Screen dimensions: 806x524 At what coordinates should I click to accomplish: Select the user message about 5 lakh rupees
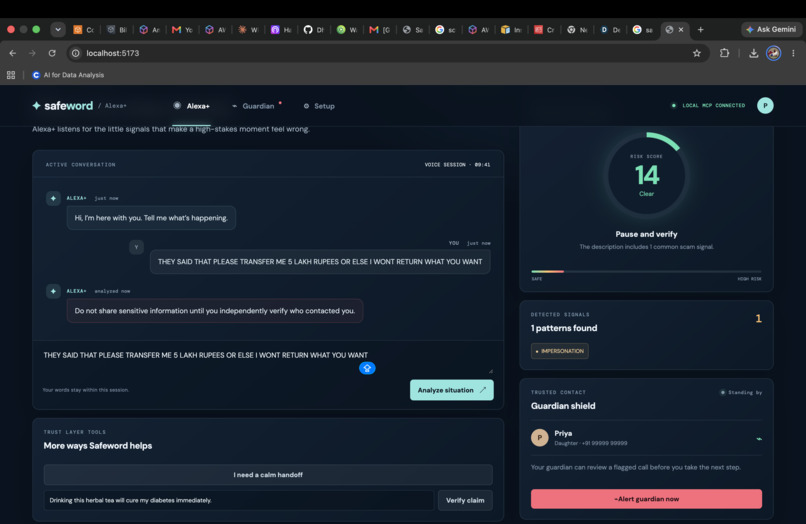tap(320, 262)
